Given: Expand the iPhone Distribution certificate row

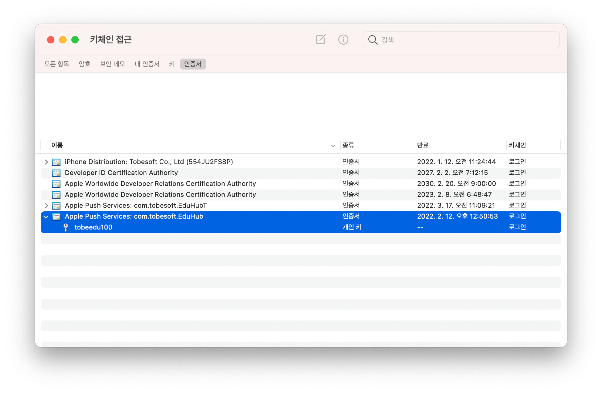Looking at the screenshot, I should (x=46, y=162).
